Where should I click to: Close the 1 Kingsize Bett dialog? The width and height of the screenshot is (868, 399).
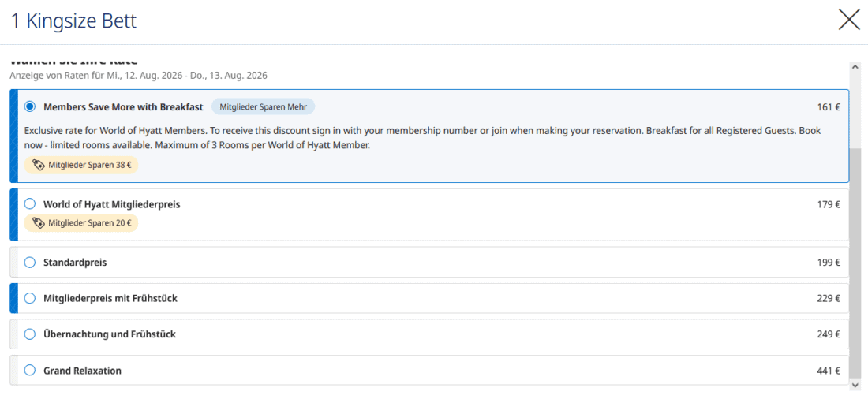tap(849, 20)
